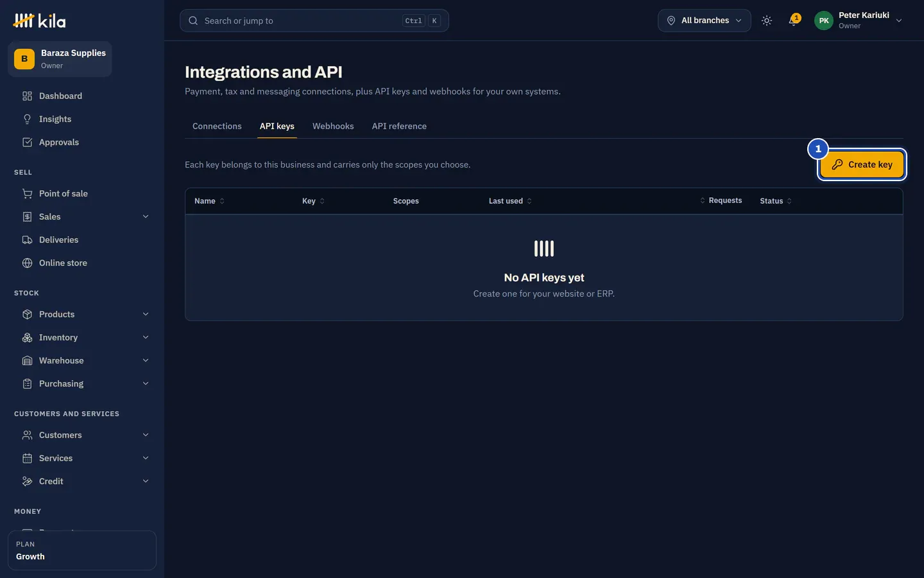
Task: Click the Online store globe icon
Action: [27, 263]
